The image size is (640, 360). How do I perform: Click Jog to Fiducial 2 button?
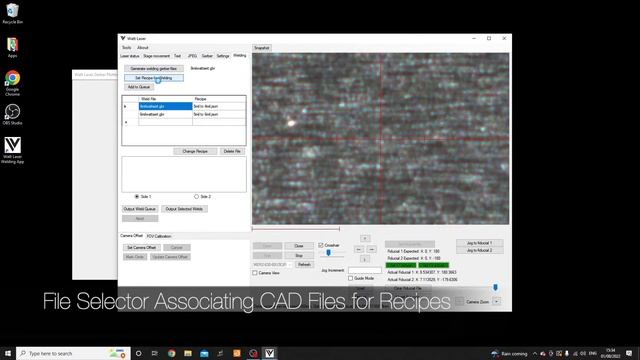pyautogui.click(x=479, y=250)
